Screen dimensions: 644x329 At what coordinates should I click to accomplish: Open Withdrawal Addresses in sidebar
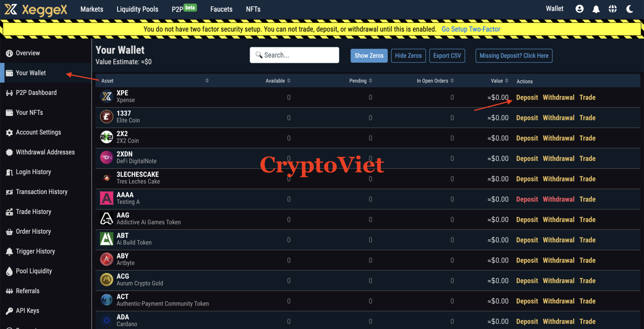tap(45, 152)
